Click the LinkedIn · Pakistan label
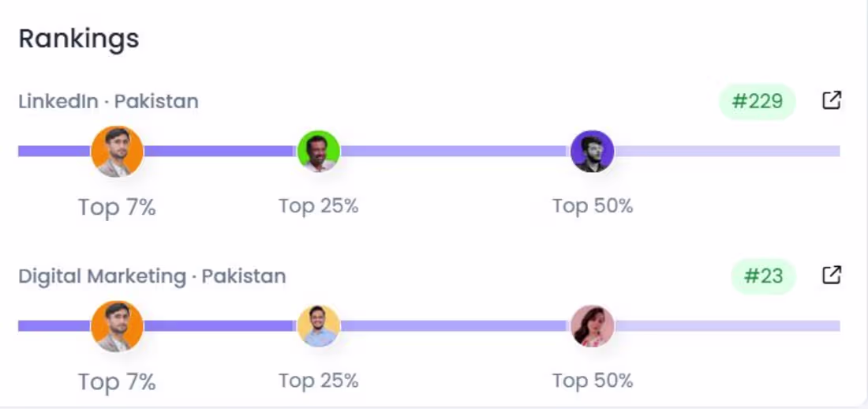The height and width of the screenshot is (409, 868). (x=109, y=101)
